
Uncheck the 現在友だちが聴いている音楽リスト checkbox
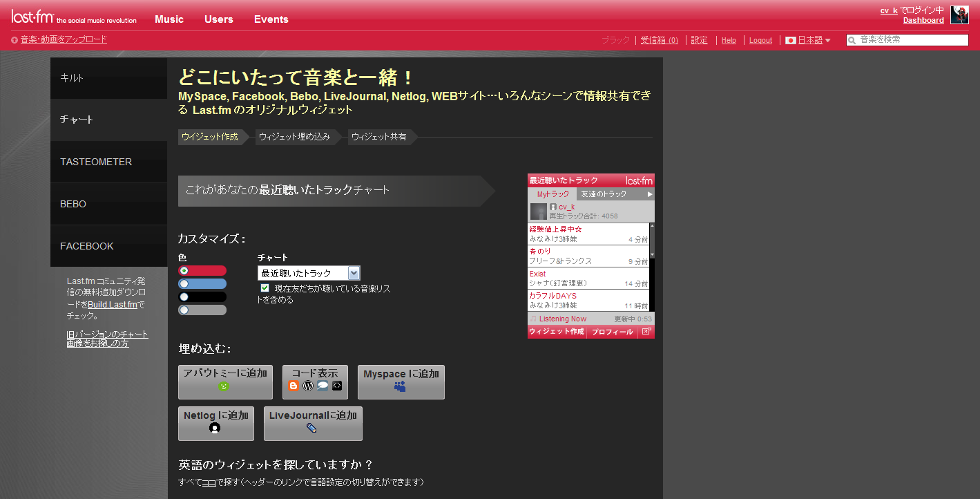click(265, 288)
